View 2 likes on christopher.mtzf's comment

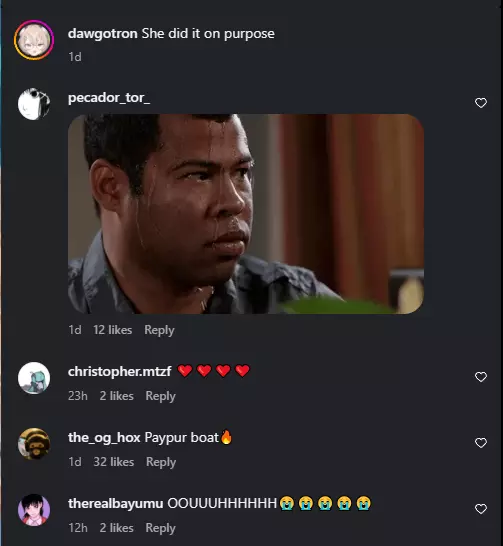pyautogui.click(x=117, y=396)
